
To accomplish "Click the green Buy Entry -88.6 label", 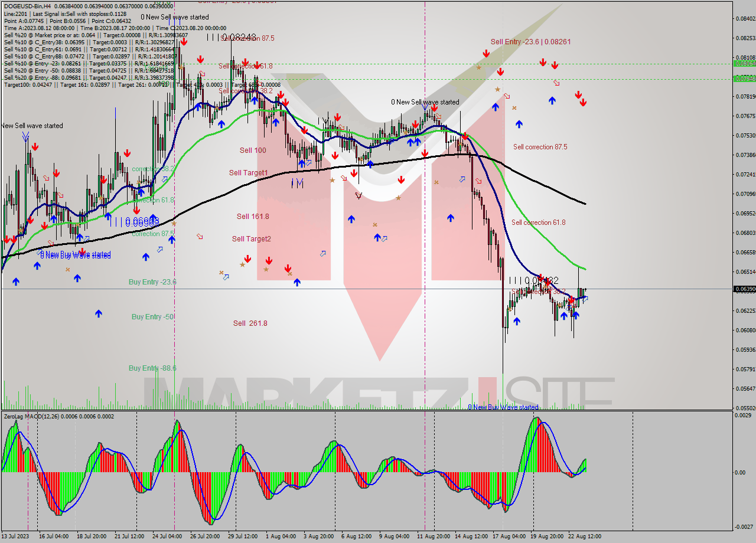I will coord(152,368).
